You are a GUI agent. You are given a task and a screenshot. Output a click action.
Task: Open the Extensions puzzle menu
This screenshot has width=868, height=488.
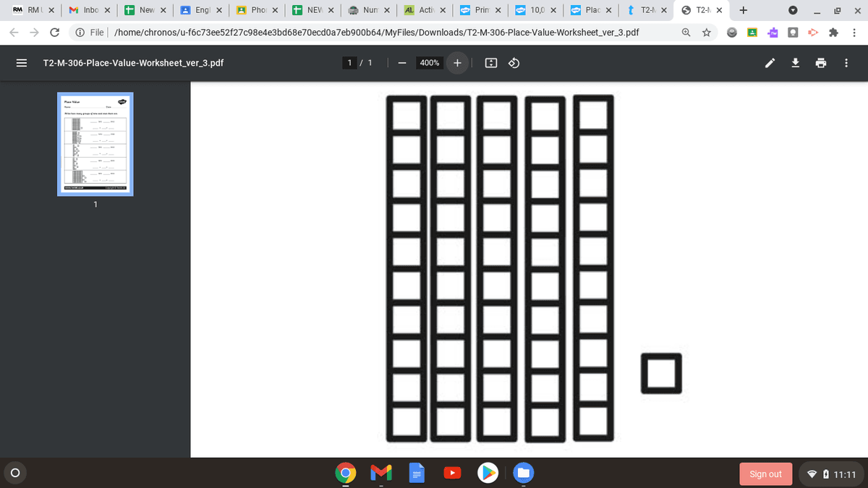pos(834,33)
